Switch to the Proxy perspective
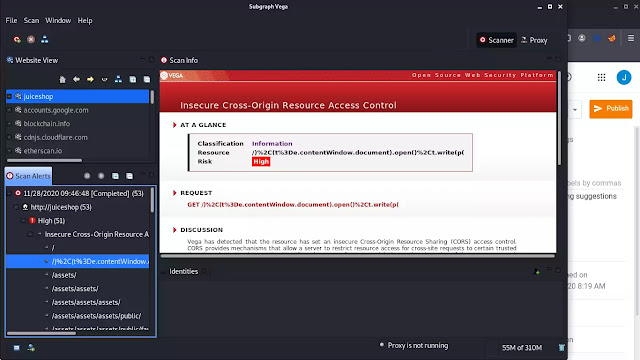Viewport: 640px width, 360px height. pos(534,40)
